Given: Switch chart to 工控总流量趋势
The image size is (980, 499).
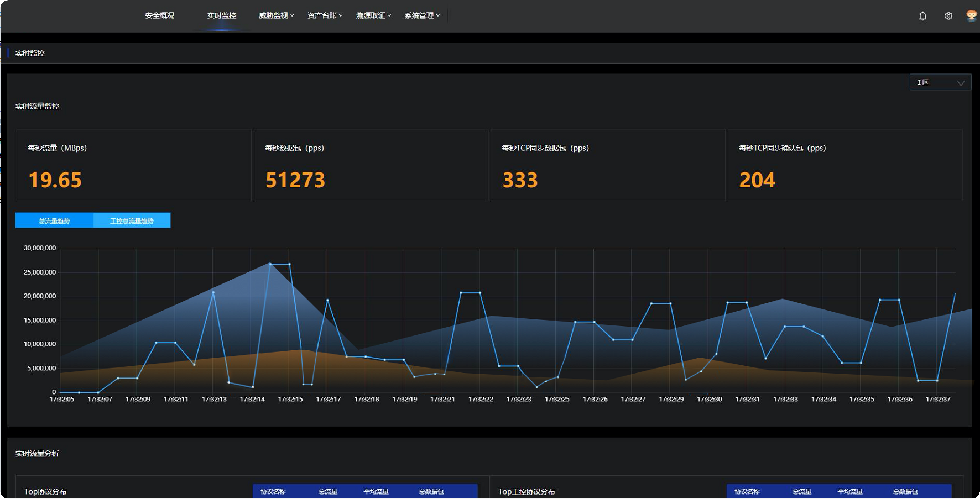Looking at the screenshot, I should pos(132,220).
